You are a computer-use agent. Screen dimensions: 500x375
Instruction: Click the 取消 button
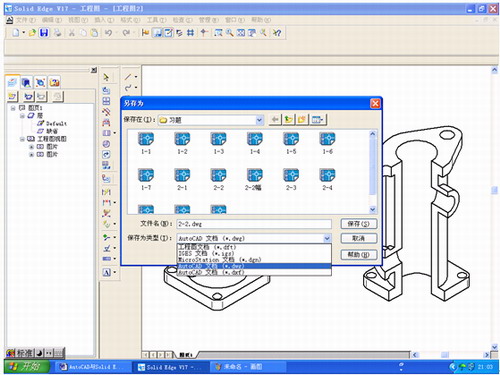(359, 238)
